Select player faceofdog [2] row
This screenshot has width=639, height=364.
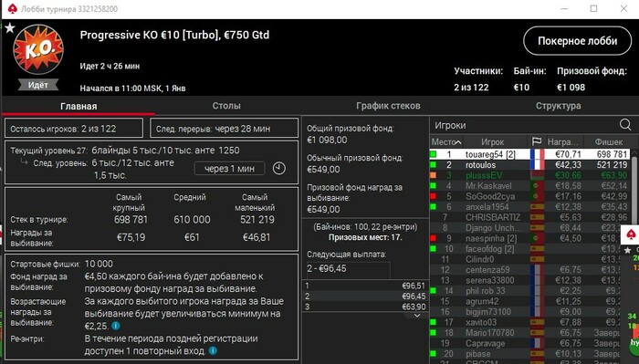(526, 249)
